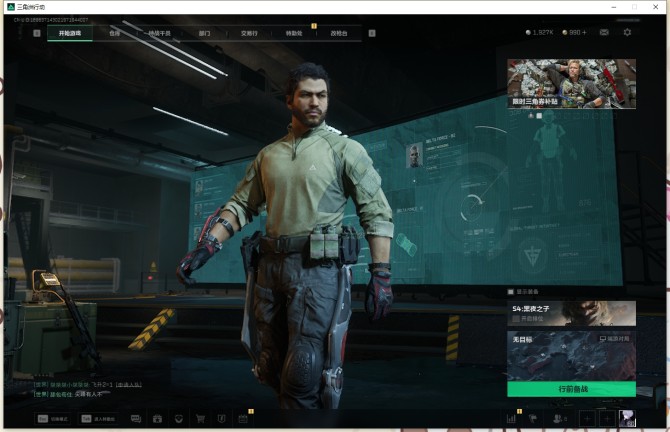Open the gift box icon
This screenshot has height=432, width=670.
[x=157, y=419]
